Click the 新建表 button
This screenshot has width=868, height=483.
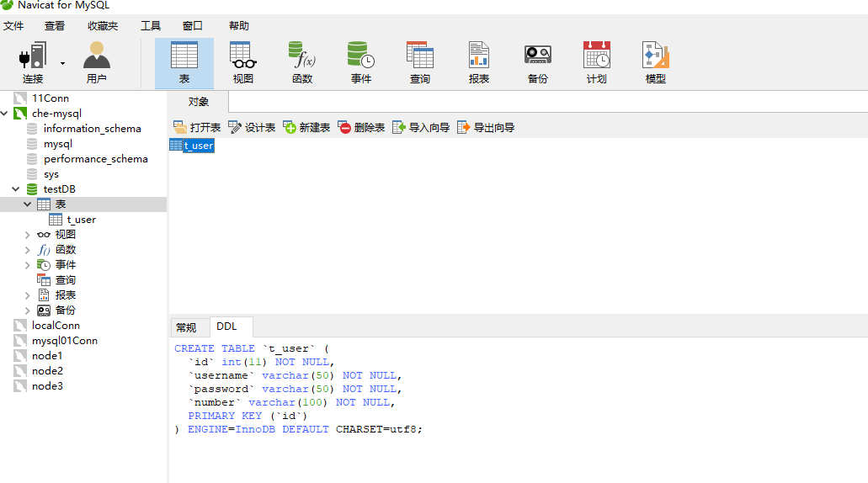tap(306, 128)
